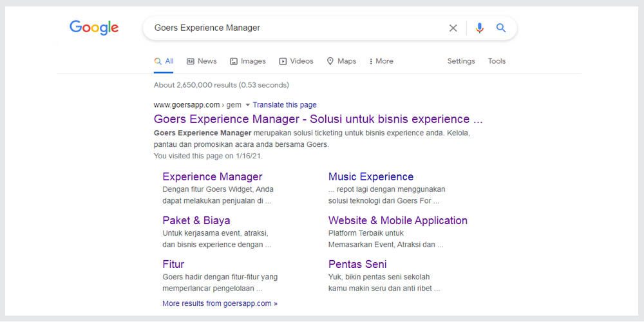Open the Fitur sitelink
Screen dimensions: 644x322
click(x=173, y=264)
